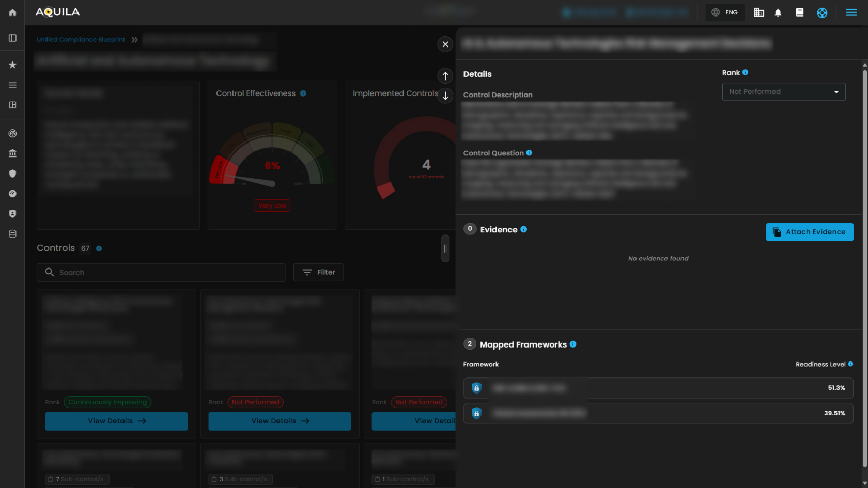Click the database icon in sidebar
Screen dimensions: 868x488
[12, 234]
